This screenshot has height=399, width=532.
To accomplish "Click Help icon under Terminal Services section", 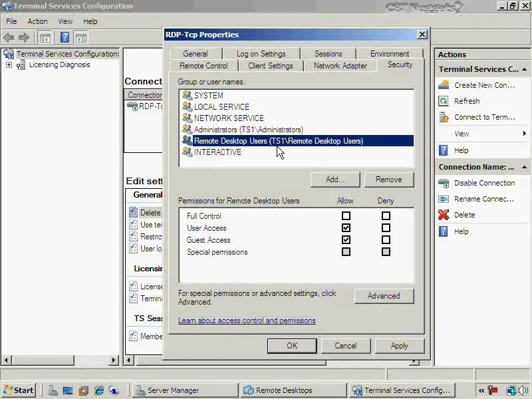I will point(444,150).
